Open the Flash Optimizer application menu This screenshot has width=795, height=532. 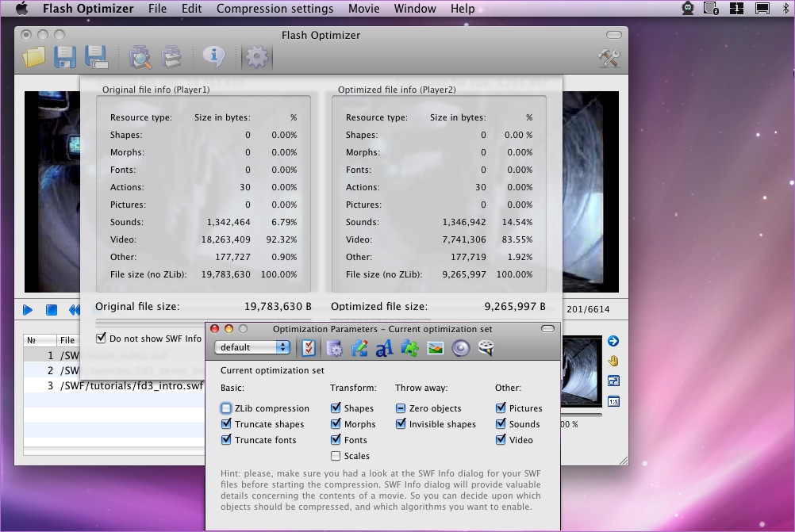click(88, 9)
